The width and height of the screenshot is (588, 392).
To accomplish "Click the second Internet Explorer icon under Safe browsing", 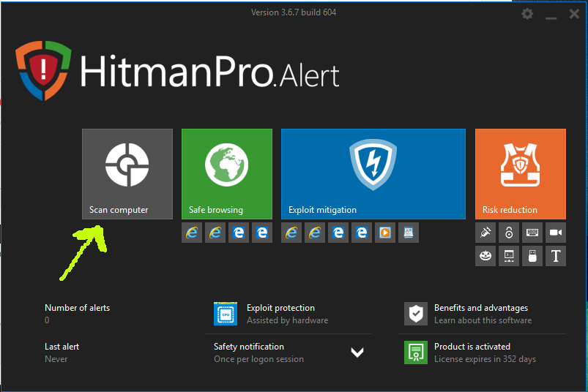I will click(x=215, y=233).
